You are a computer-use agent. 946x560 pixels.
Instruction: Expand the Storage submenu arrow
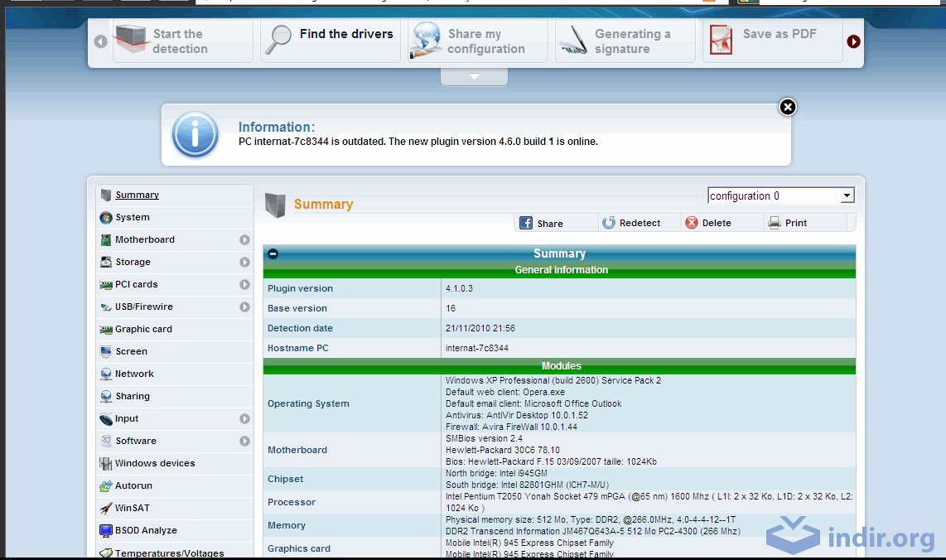(x=244, y=262)
